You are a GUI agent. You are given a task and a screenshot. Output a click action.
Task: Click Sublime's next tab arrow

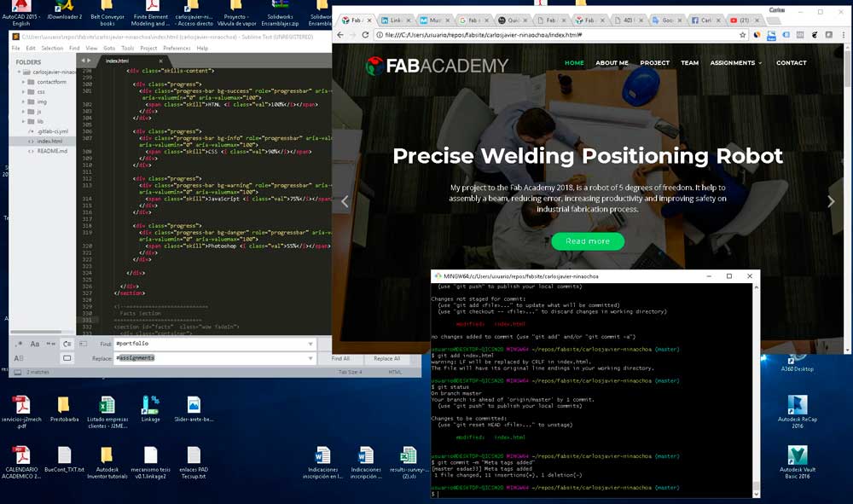(x=89, y=61)
